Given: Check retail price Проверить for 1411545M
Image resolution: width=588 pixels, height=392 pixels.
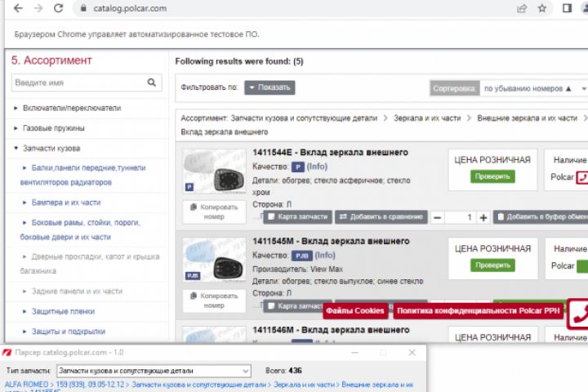Looking at the screenshot, I should click(492, 265).
